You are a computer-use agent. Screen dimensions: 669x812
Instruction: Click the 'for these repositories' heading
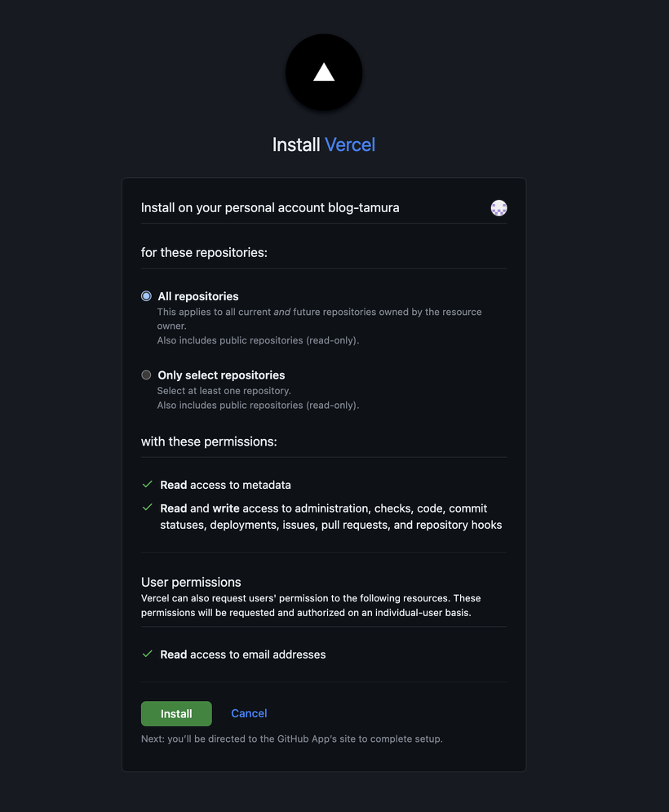pyautogui.click(x=205, y=253)
